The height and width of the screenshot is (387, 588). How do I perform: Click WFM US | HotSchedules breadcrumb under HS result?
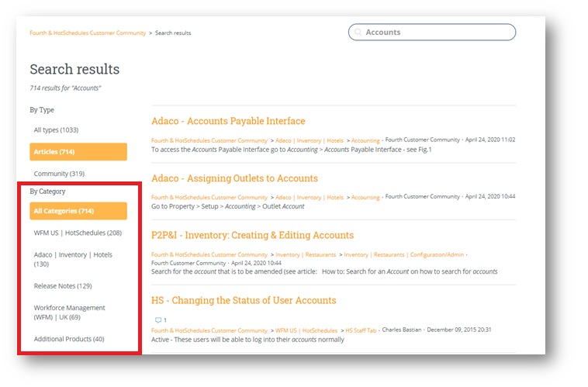[306, 330]
